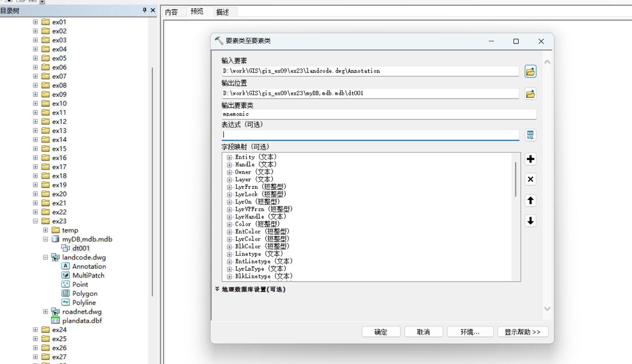632x364 pixels.
Task: Select the BlkLinetype (文本) field row
Action: coord(264,276)
